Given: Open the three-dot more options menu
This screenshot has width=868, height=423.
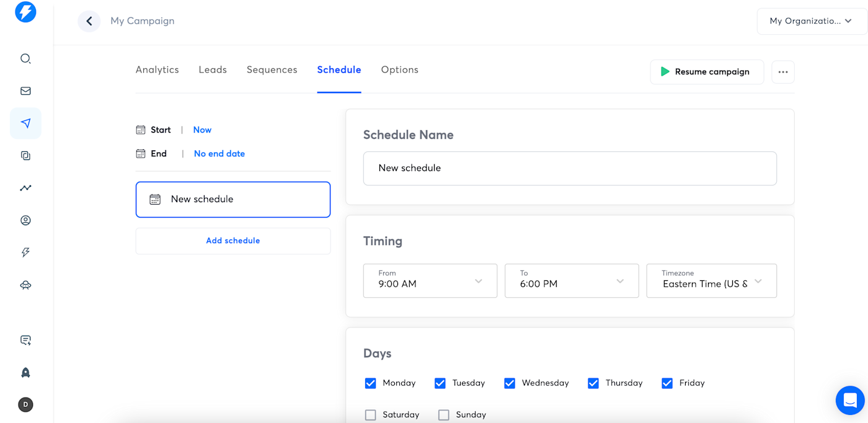Looking at the screenshot, I should pyautogui.click(x=783, y=72).
